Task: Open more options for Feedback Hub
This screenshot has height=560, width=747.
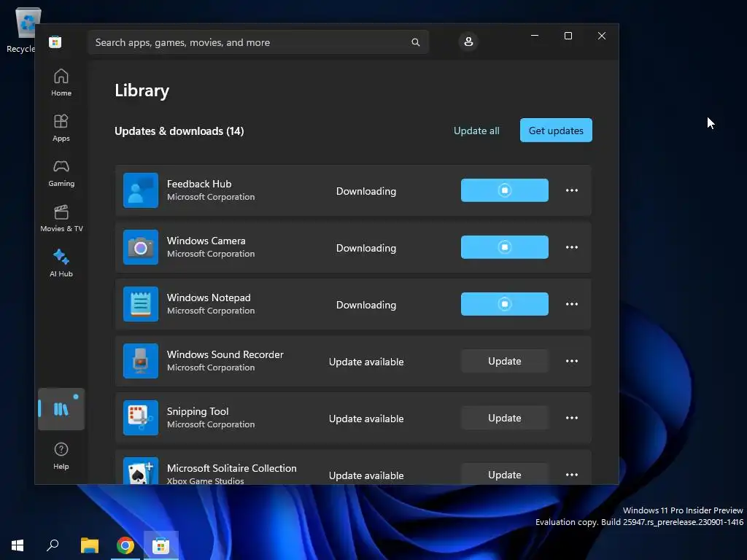Action: [572, 190]
